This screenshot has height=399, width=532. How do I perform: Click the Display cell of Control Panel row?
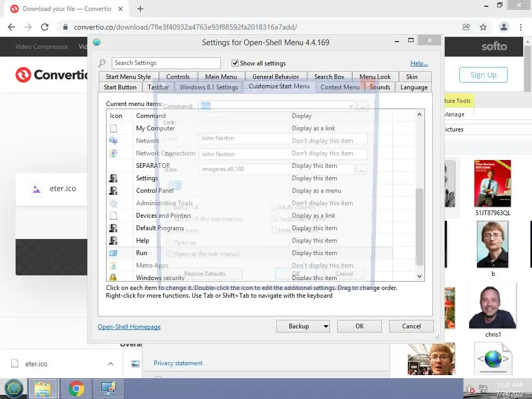coord(316,191)
